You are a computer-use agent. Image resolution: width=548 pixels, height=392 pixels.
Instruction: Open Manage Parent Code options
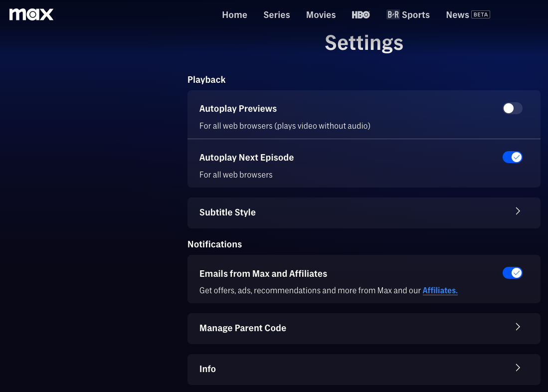click(364, 328)
